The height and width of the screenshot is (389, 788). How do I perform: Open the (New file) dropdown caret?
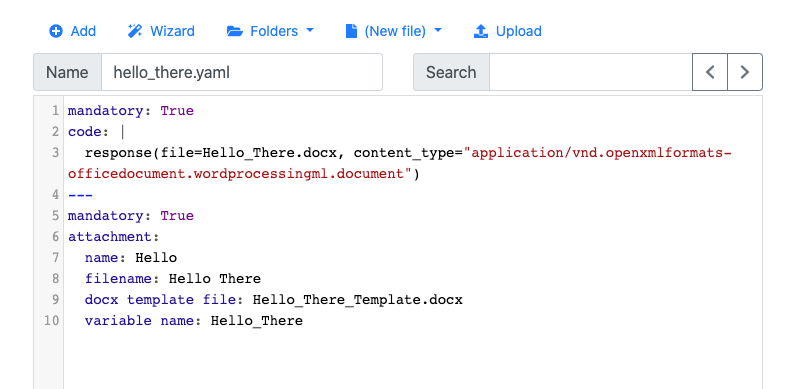[x=438, y=31]
